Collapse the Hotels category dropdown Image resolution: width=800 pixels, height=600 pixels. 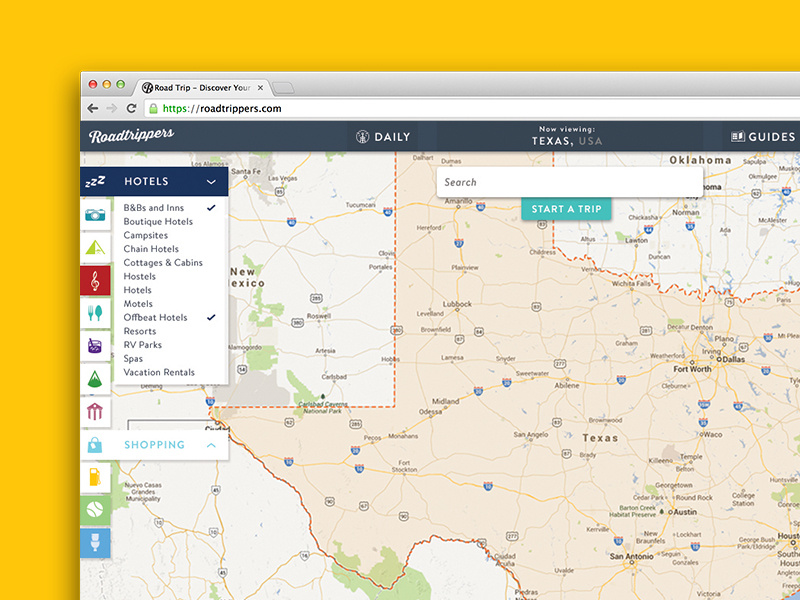click(211, 182)
